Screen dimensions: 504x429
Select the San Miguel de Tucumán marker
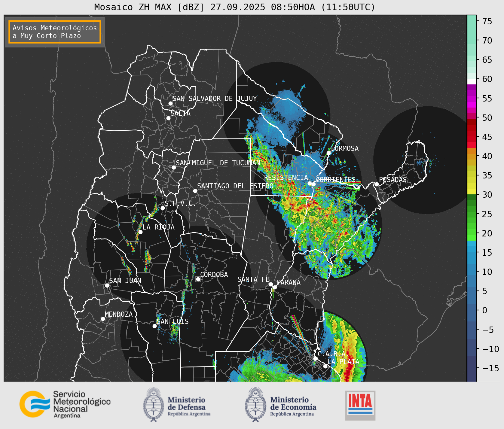coord(174,167)
